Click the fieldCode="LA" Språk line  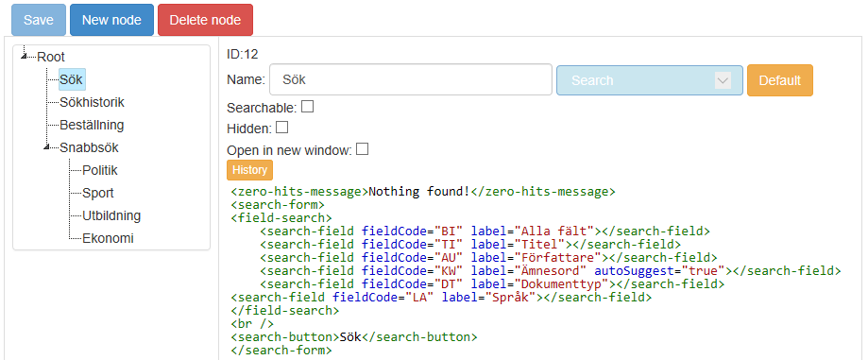pos(441,298)
